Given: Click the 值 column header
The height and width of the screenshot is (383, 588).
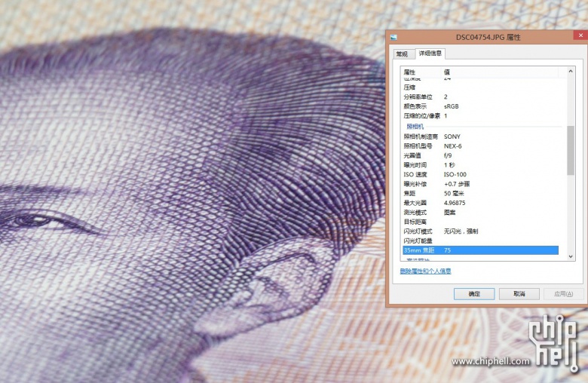Looking at the screenshot, I should click(x=500, y=72).
